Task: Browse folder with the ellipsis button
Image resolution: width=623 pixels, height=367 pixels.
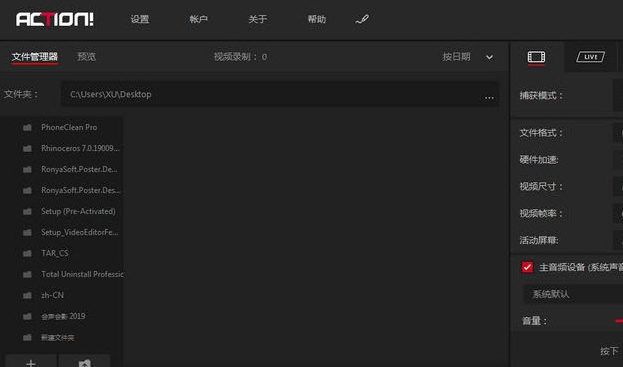Action: tap(489, 97)
